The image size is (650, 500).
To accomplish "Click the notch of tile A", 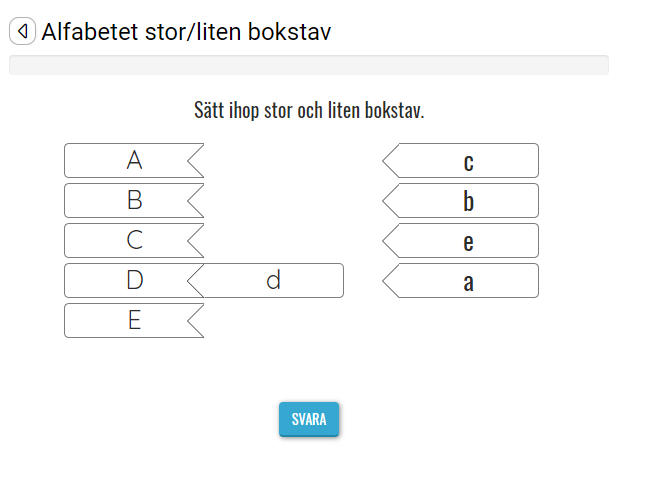I will click(197, 160).
